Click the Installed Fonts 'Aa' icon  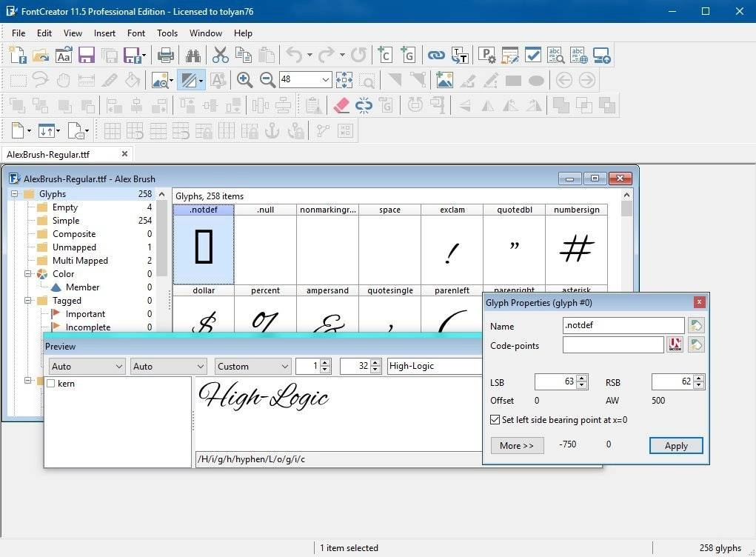64,56
